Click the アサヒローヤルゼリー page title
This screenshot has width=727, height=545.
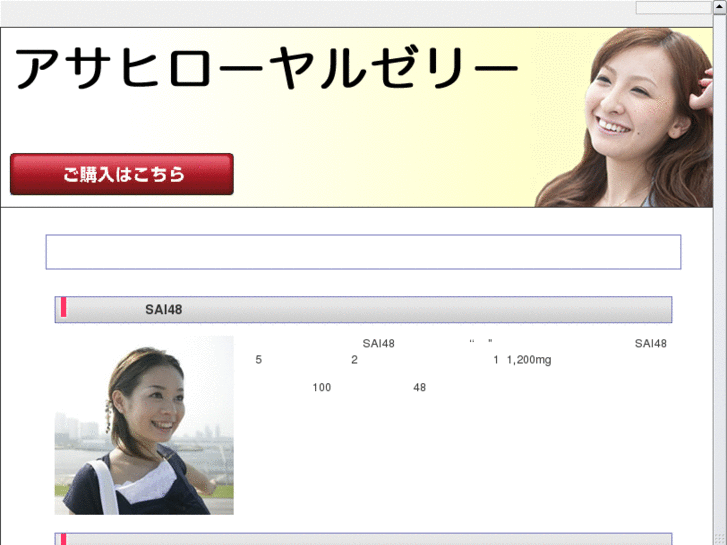(266, 68)
